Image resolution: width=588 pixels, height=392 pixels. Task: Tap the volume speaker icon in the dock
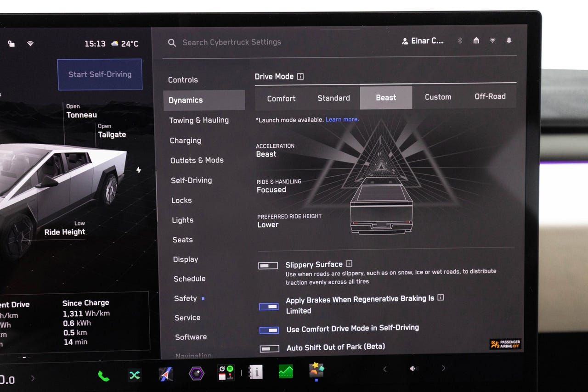point(413,368)
